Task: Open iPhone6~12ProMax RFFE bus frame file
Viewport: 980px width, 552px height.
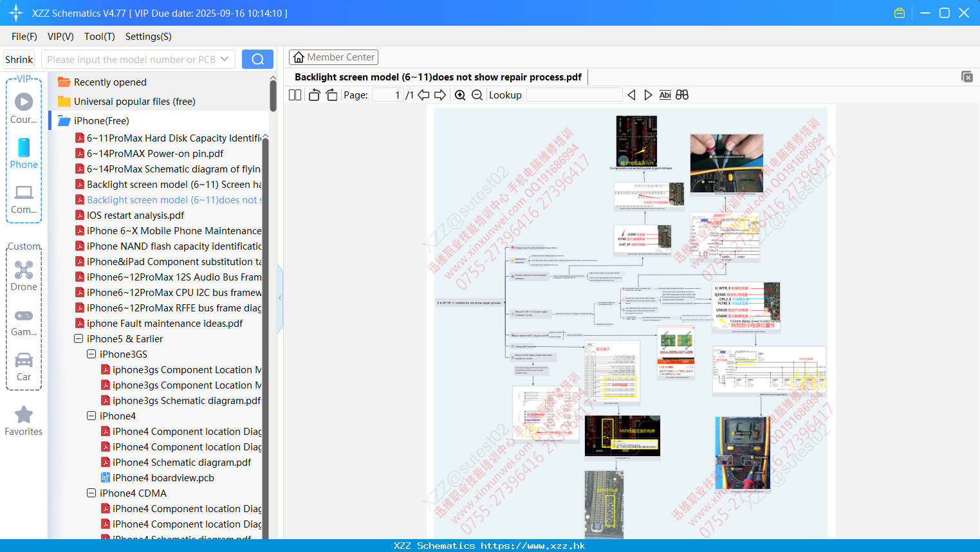Action: 168,308
